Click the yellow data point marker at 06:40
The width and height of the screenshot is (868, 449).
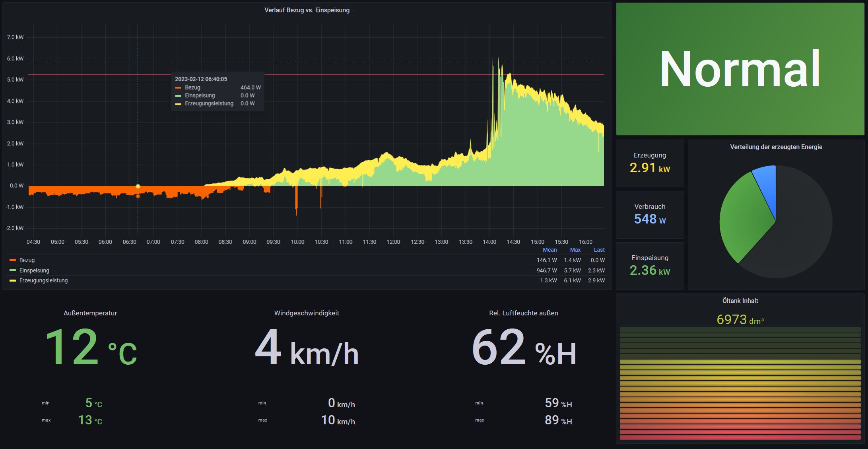[138, 186]
